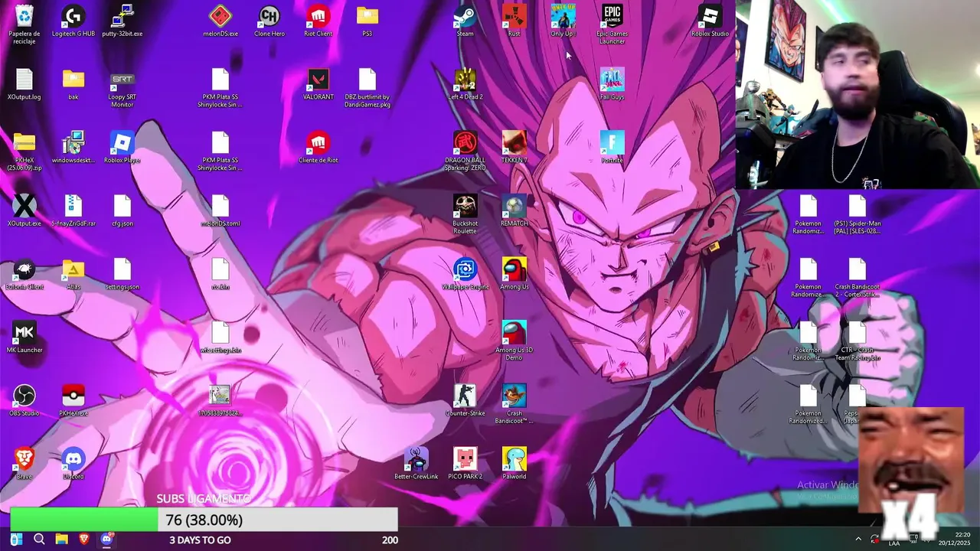Image resolution: width=980 pixels, height=551 pixels.
Task: Select the Rust game icon
Action: tap(514, 21)
